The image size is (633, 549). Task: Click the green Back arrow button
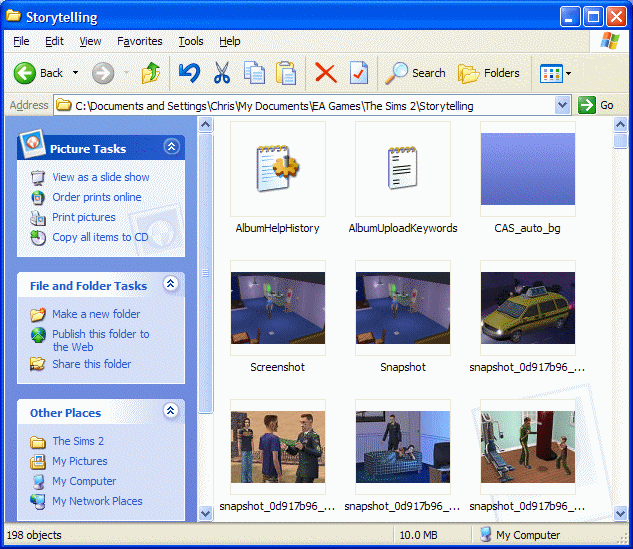25,73
